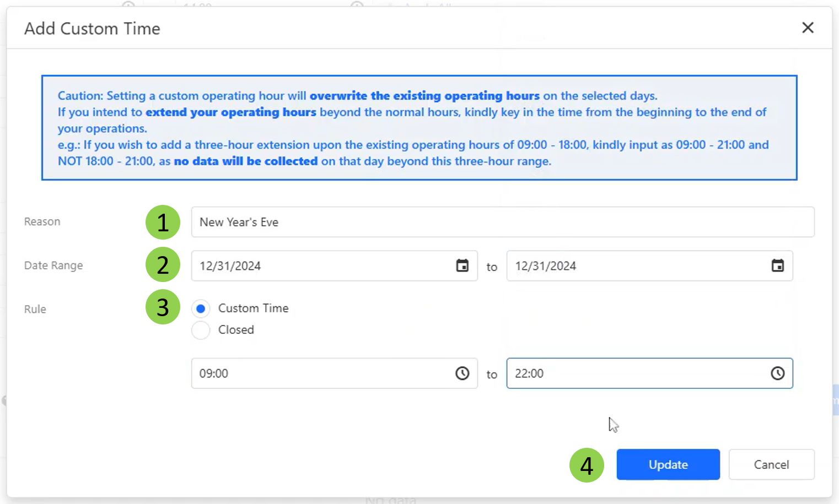Screen dimensions: 839x504
Task: Click the green step 4 badge
Action: [587, 465]
